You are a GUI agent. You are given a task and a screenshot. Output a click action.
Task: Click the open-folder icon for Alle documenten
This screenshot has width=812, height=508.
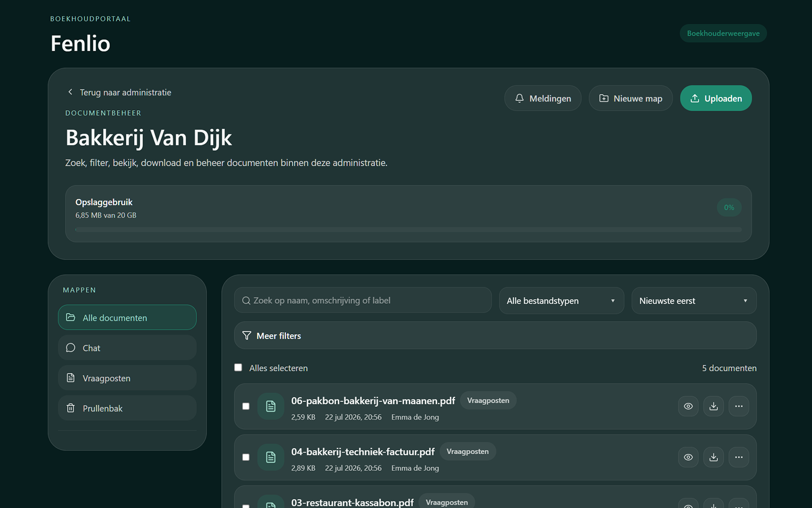pos(71,317)
